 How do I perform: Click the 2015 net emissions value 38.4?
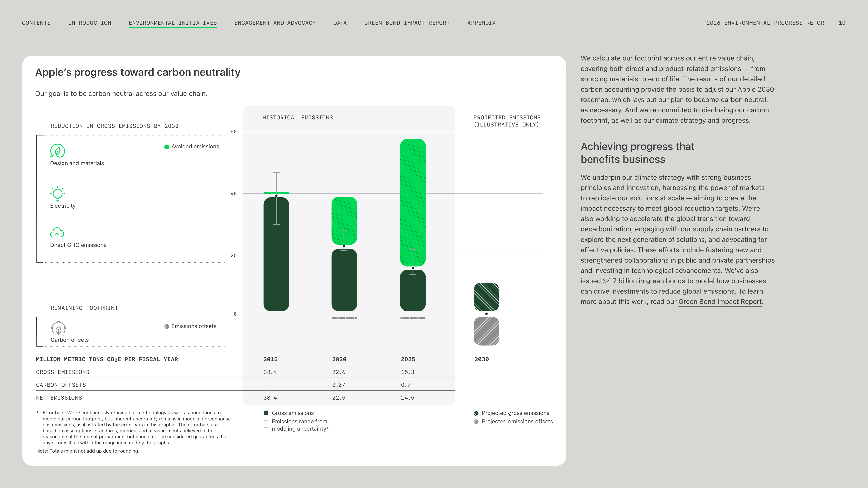point(270,398)
